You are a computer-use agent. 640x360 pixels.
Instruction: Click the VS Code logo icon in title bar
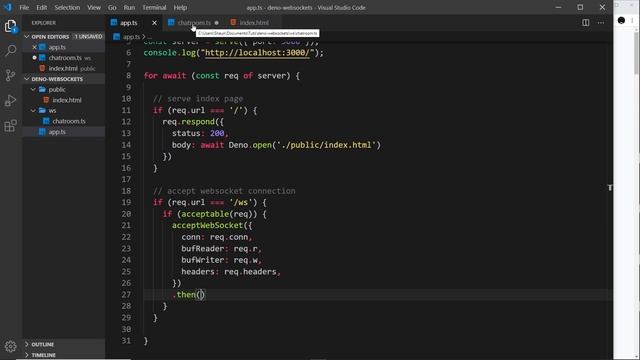(8, 7)
